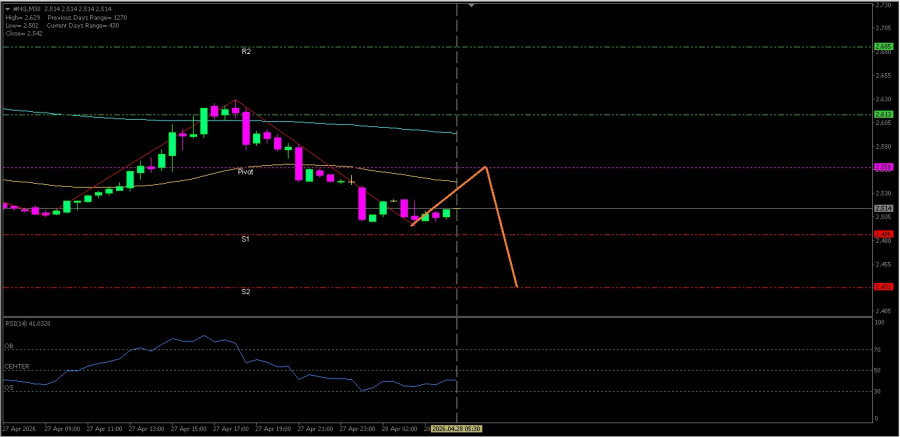Click the 2.630 value on price scale
Screen dimensions: 900x437
(883, 99)
